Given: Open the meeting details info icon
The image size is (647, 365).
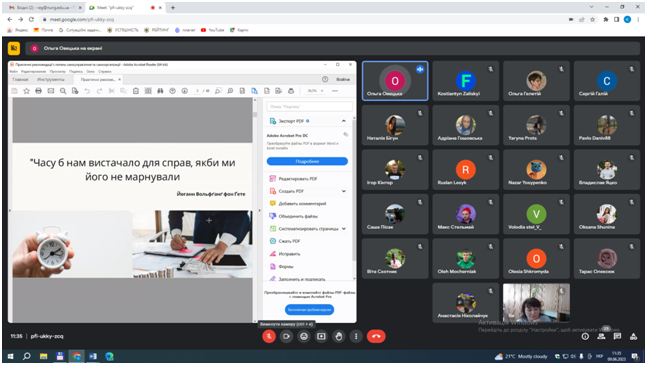Looking at the screenshot, I should 585,337.
